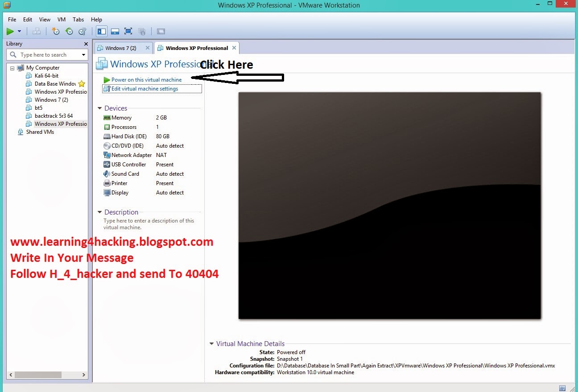Image resolution: width=578 pixels, height=392 pixels.
Task: Click Edit virtual machine settings link
Action: (144, 89)
